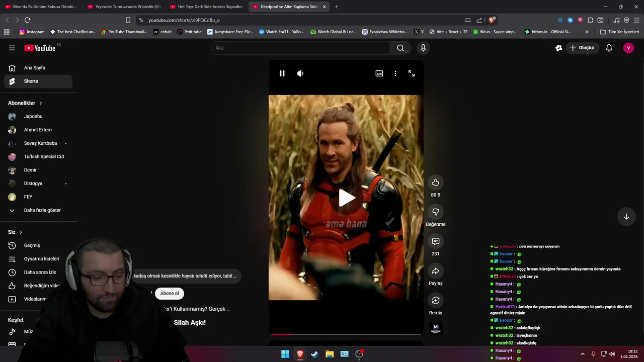
Task: Open Steam from the taskbar
Action: (x=314, y=354)
